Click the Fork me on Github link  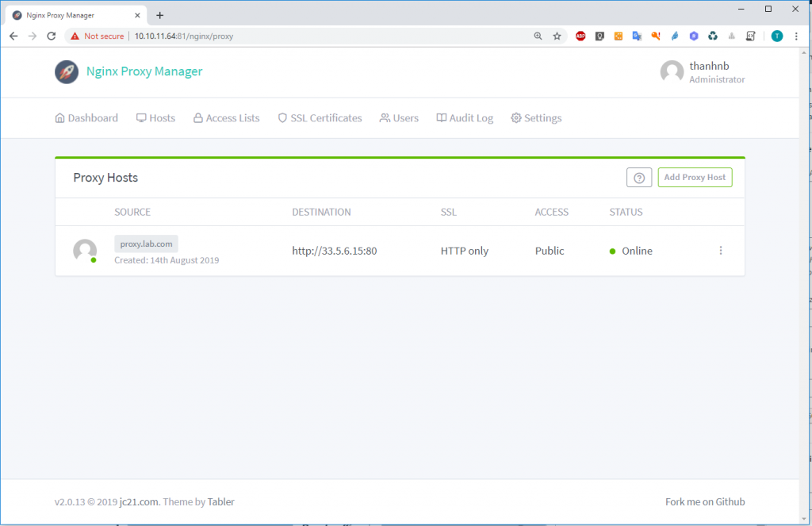click(705, 501)
